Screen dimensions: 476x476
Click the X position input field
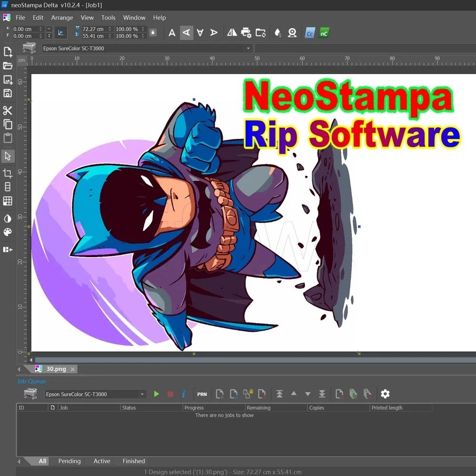click(x=25, y=29)
